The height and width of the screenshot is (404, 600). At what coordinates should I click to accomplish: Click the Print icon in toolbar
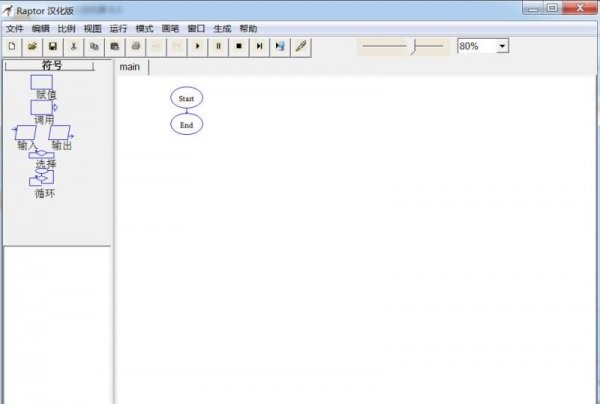[136, 46]
